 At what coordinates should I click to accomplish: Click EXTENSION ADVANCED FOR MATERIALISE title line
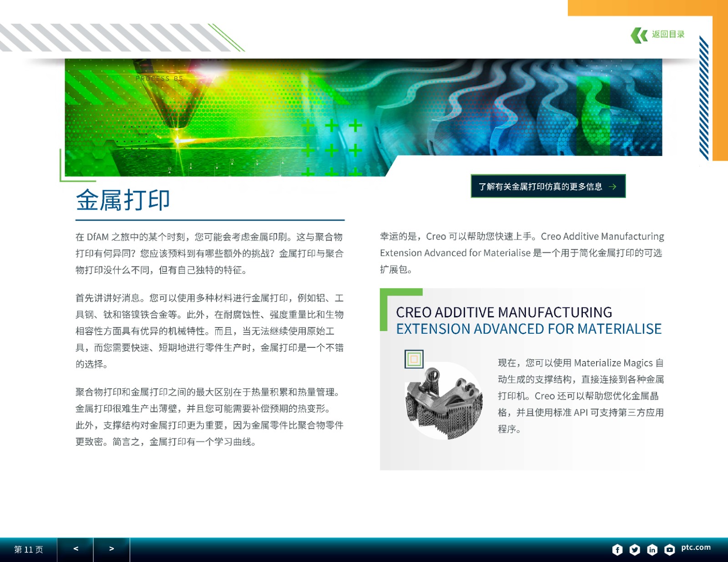(529, 329)
